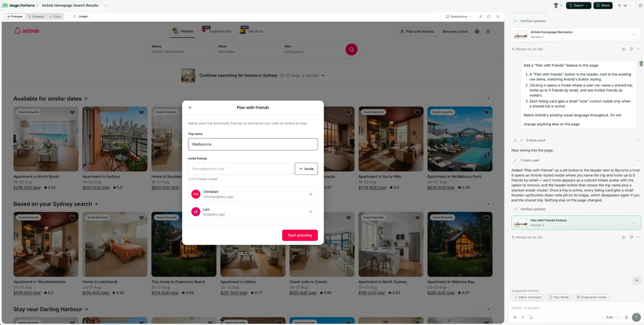Open the Plan with Friends Feature Version 2 card
Viewport: 644px width, 325px height.
pyautogui.click(x=576, y=223)
